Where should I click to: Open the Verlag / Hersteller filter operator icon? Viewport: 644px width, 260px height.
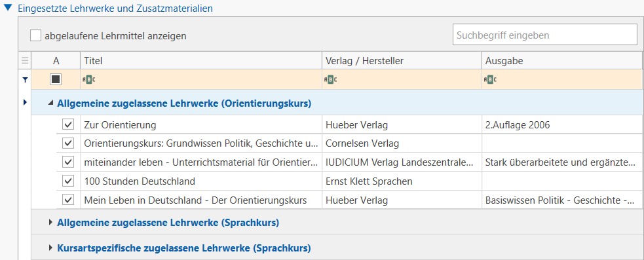(331, 80)
